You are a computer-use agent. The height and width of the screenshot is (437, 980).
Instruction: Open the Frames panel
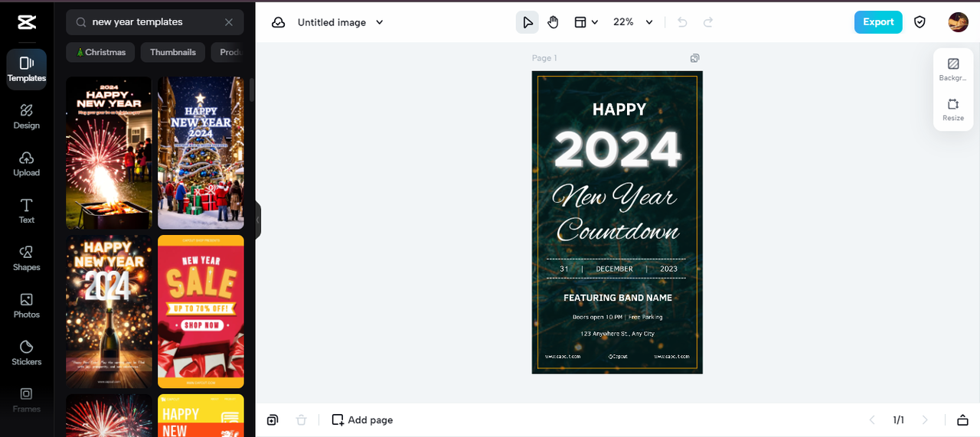click(27, 399)
